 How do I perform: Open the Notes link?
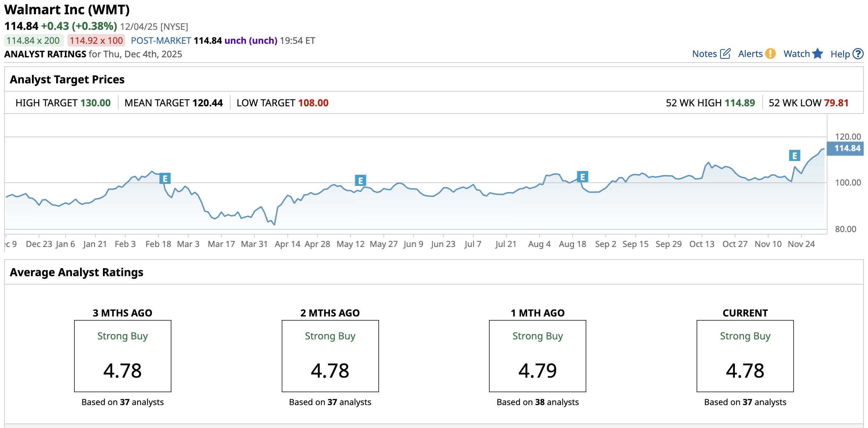point(704,54)
